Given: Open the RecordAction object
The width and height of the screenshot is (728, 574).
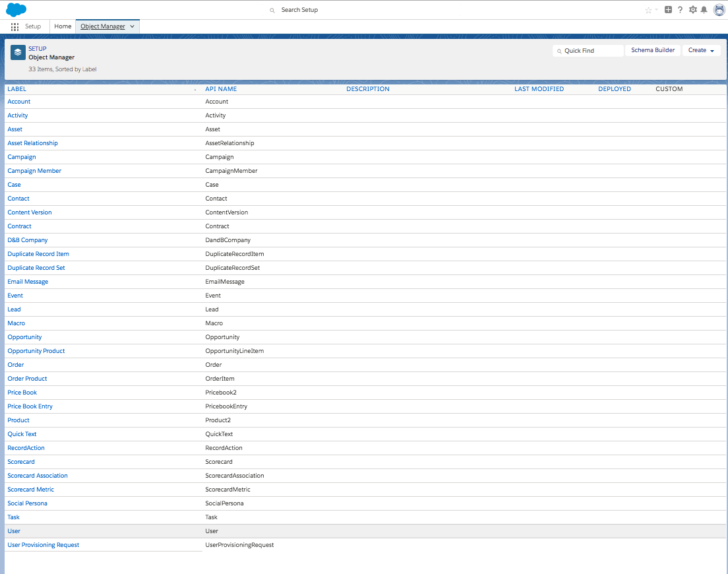Looking at the screenshot, I should coord(26,448).
